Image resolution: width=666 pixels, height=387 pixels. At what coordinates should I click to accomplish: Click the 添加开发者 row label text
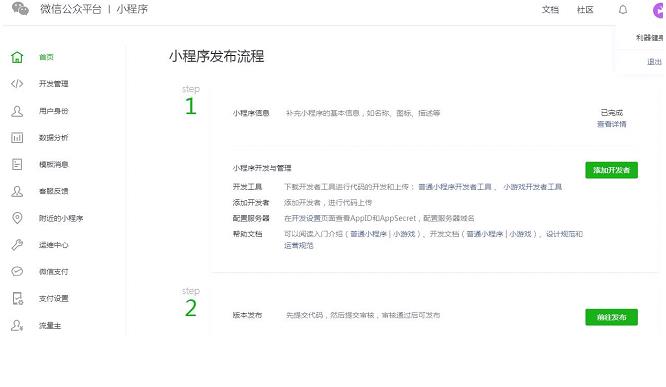251,203
